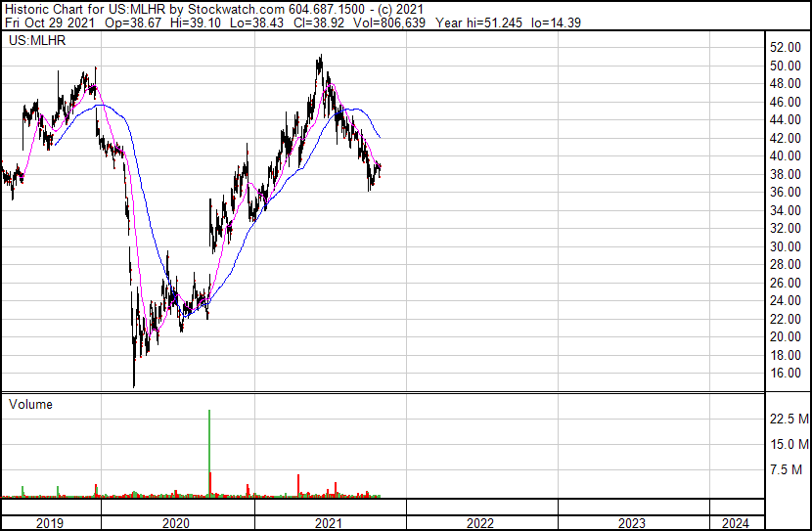Click the US:MLHR ticker label

pos(35,42)
